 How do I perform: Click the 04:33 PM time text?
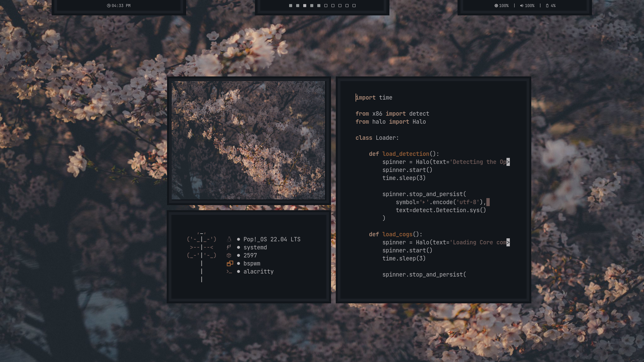(121, 6)
